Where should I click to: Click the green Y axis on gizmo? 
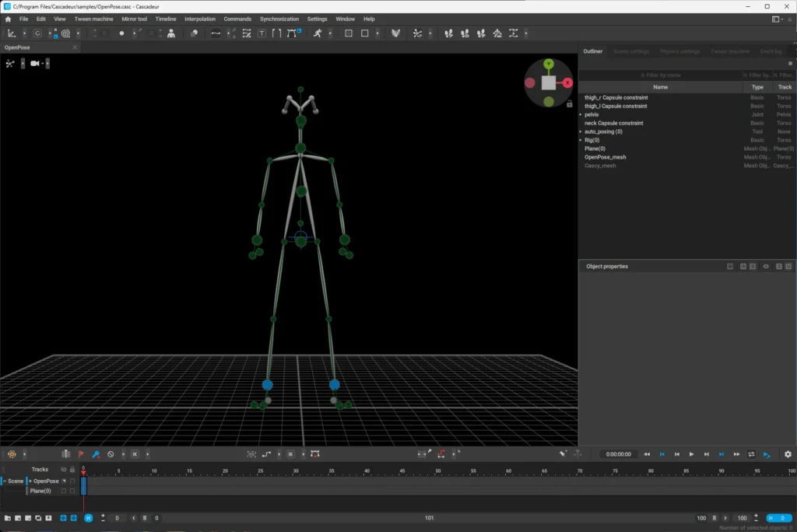click(549, 63)
